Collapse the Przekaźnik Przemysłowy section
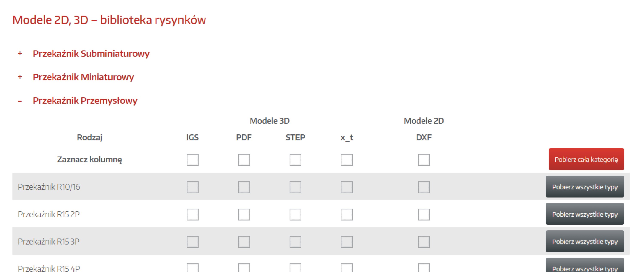644x272 pixels. (85, 100)
